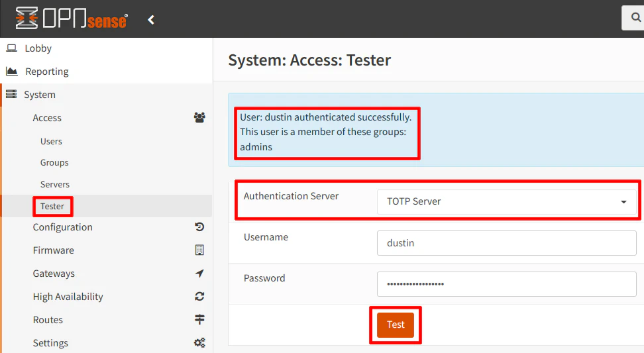Click the 'dustin authenticated successfully' message
The image size is (644, 353).
pos(326,117)
